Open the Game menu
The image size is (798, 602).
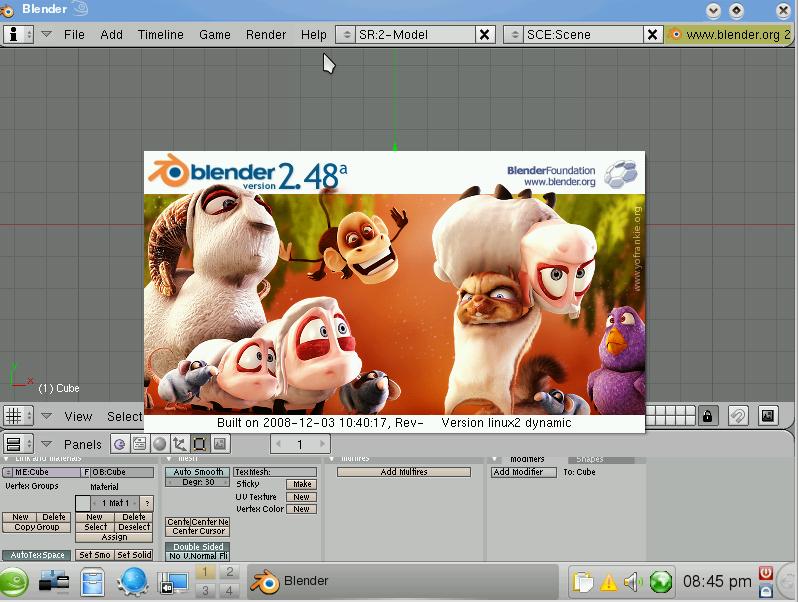(214, 35)
